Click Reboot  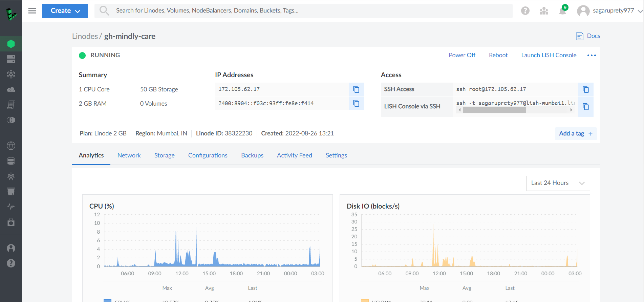tap(498, 55)
